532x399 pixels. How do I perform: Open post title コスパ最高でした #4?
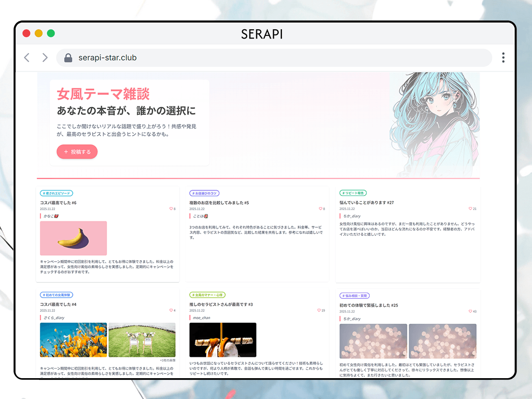tap(58, 305)
